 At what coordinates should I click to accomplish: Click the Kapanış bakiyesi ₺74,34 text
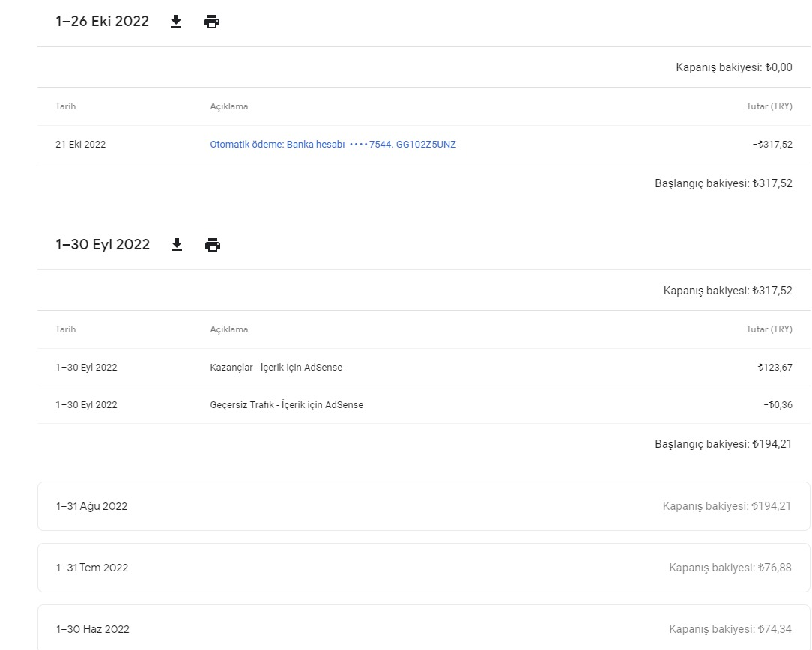(x=730, y=629)
